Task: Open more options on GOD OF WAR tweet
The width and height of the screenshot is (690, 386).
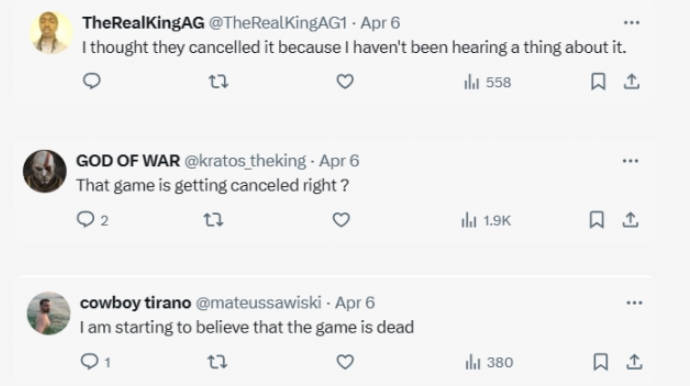Action: click(x=630, y=161)
